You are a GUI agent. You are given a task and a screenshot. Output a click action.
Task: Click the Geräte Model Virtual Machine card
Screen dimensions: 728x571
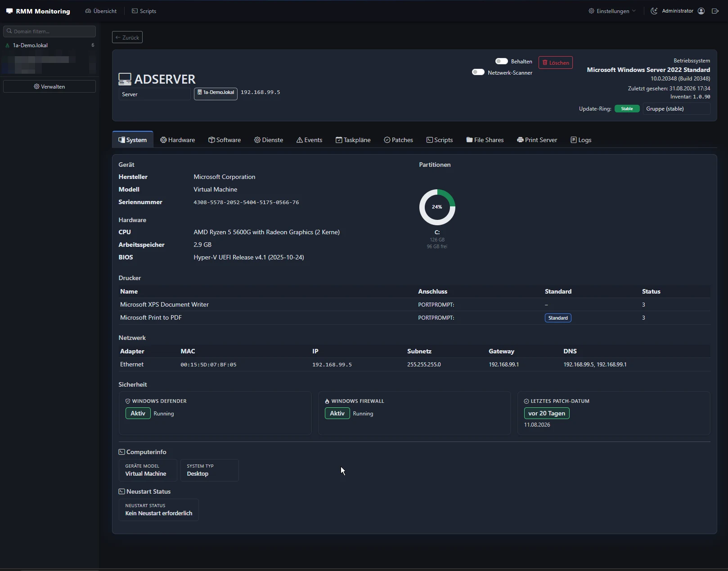pyautogui.click(x=148, y=470)
